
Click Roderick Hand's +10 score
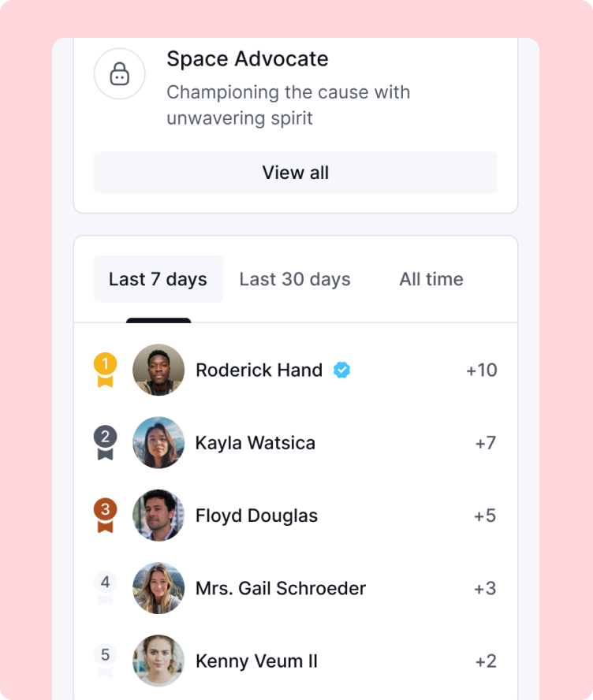(x=481, y=370)
